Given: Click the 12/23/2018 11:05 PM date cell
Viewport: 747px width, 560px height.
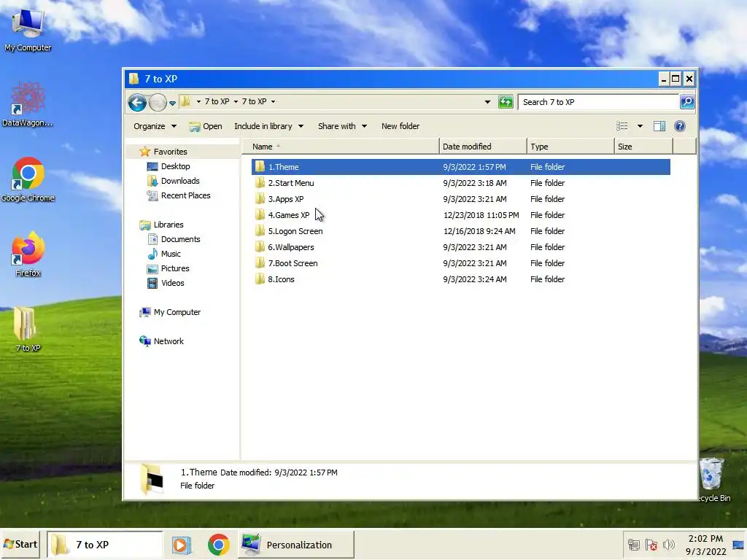Looking at the screenshot, I should [481, 215].
